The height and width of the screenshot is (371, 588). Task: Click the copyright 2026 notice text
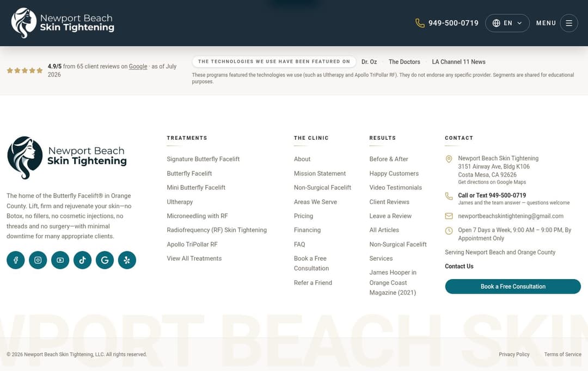(x=77, y=354)
